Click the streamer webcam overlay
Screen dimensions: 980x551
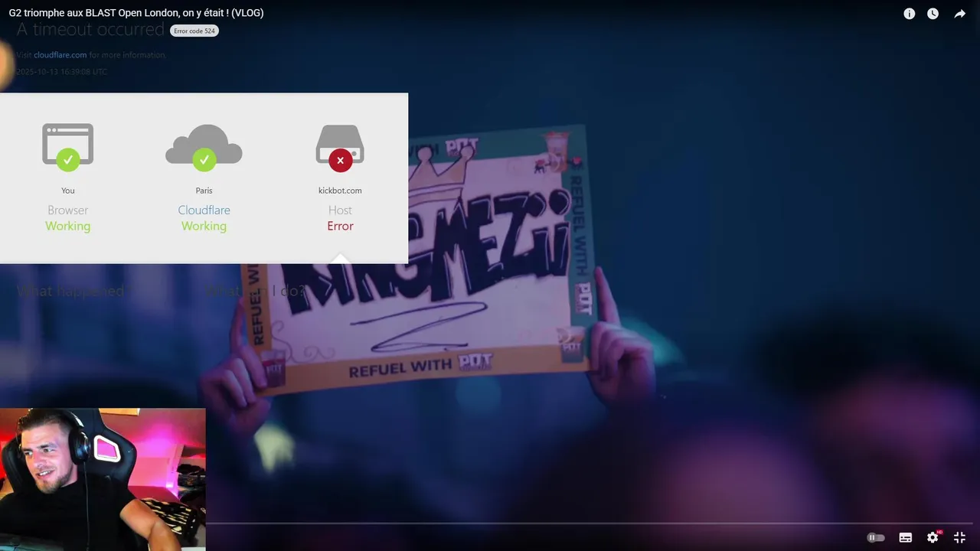point(103,479)
